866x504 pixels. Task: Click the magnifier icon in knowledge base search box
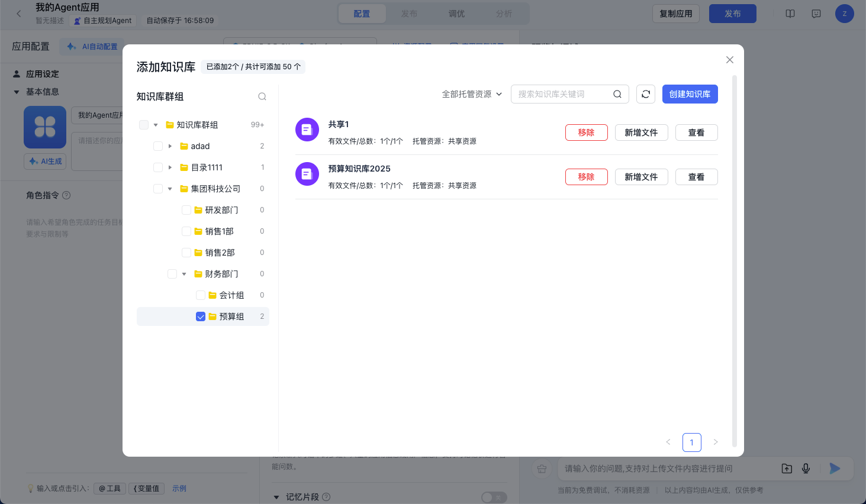[617, 94]
